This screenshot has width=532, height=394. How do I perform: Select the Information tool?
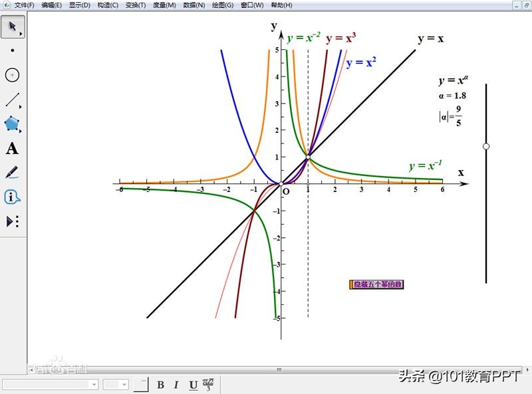[x=12, y=197]
